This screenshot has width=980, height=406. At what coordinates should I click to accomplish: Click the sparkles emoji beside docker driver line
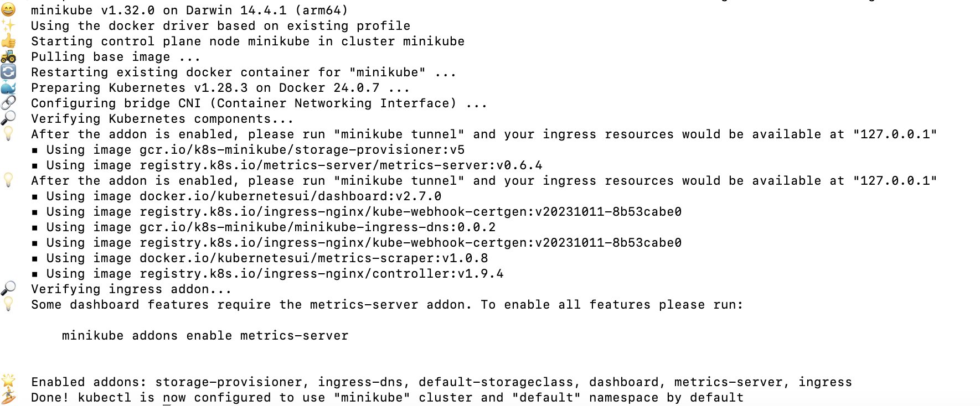[8, 25]
